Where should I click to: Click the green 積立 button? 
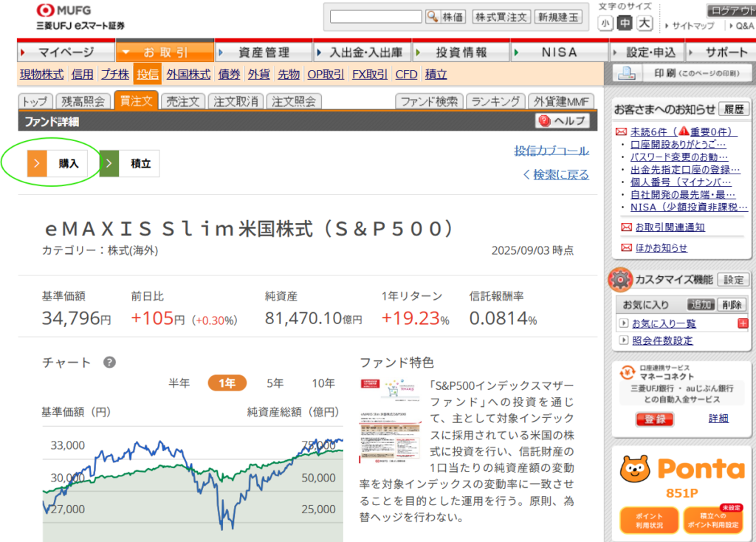(129, 163)
